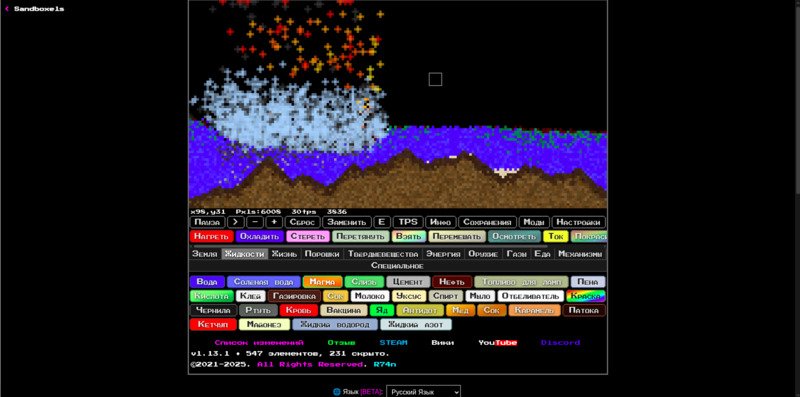This screenshot has height=397, width=800.
Task: Switch to the Порошки category tab
Action: click(322, 254)
